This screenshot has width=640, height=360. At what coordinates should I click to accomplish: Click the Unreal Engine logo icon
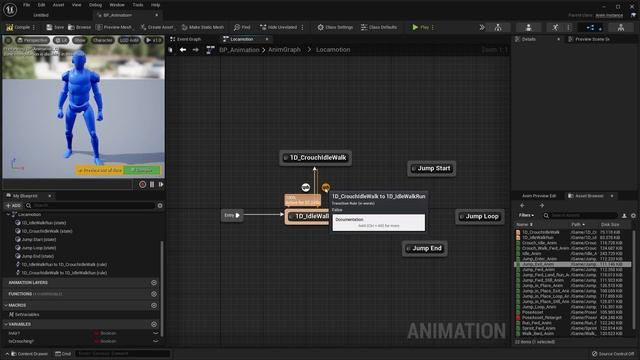10,9
